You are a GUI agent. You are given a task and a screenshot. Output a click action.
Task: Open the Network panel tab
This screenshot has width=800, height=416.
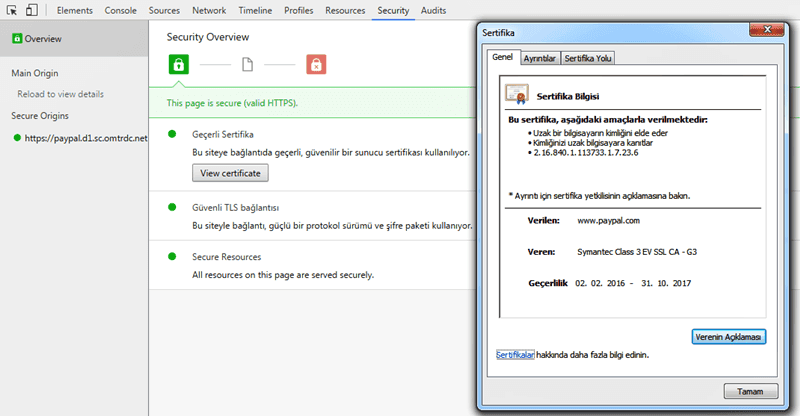pyautogui.click(x=209, y=10)
